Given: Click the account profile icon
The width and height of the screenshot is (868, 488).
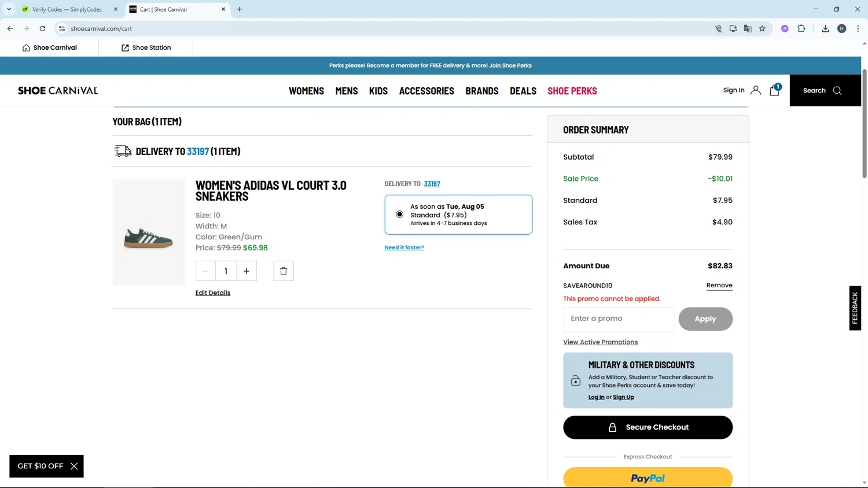Looking at the screenshot, I should click(x=755, y=90).
